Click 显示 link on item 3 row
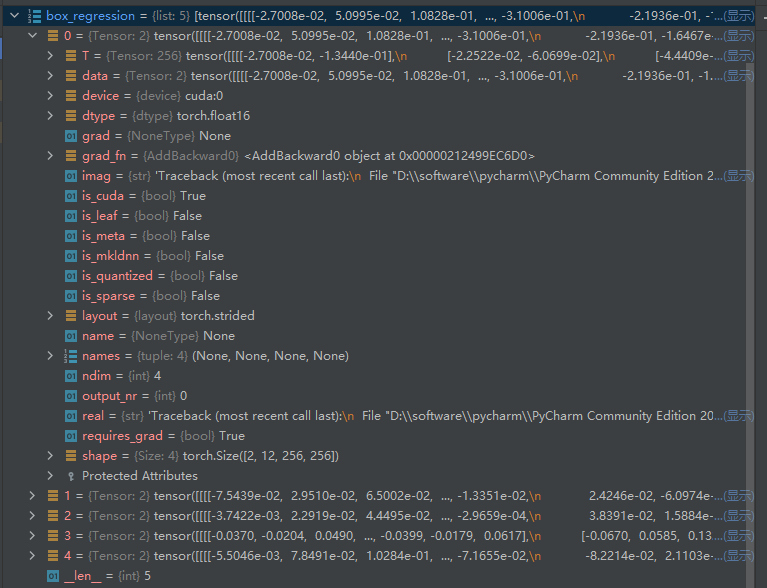 pos(739,536)
